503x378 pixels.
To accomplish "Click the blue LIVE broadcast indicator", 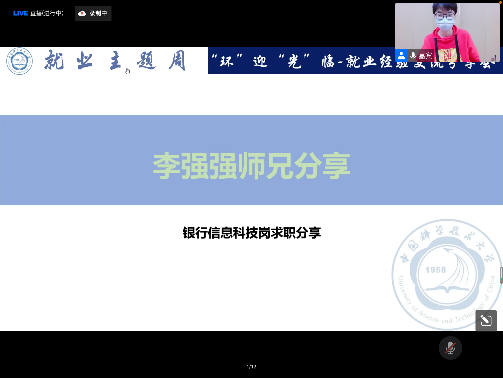I will pyautogui.click(x=20, y=13).
